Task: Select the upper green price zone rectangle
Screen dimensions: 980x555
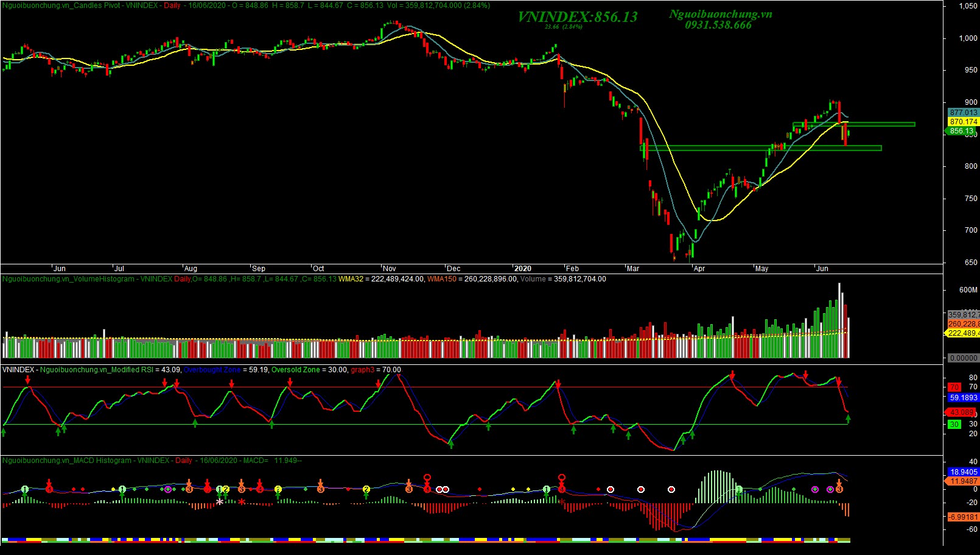Action: [853, 124]
